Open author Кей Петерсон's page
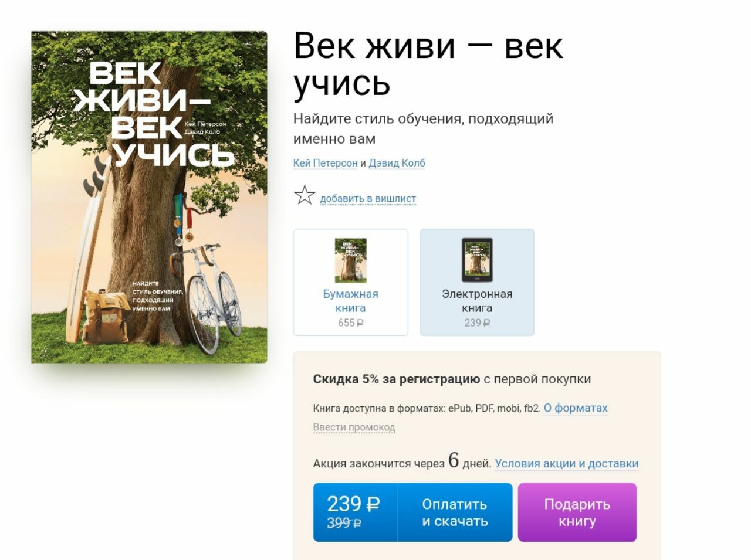 tap(325, 163)
